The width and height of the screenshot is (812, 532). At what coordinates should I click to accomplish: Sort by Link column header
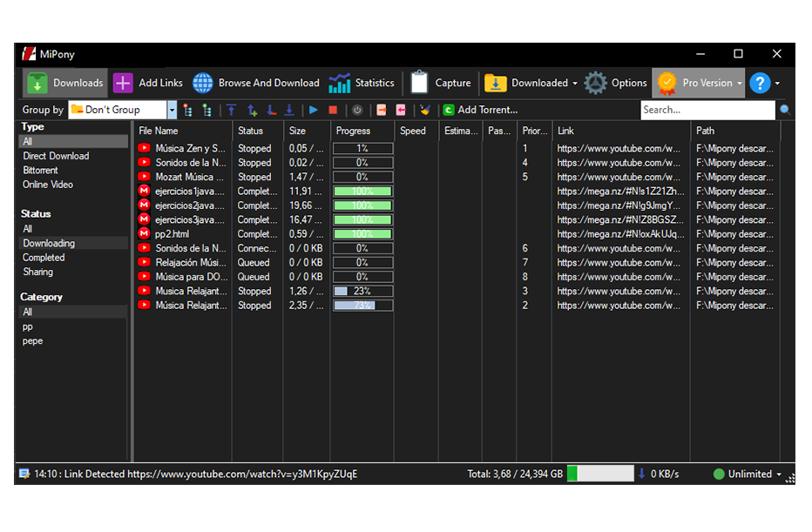click(621, 131)
